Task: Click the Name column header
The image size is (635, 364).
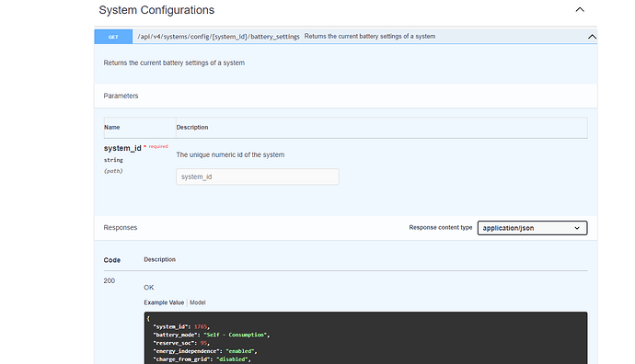Action: tap(111, 128)
